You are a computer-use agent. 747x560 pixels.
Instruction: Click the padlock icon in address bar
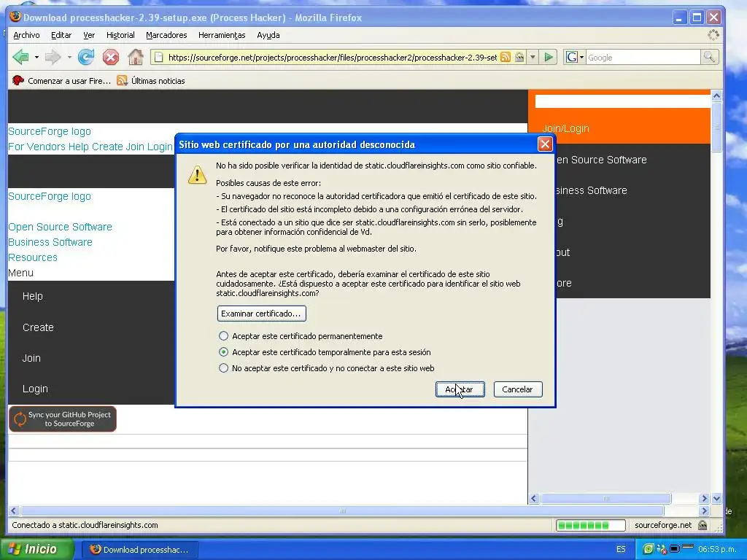click(519, 57)
